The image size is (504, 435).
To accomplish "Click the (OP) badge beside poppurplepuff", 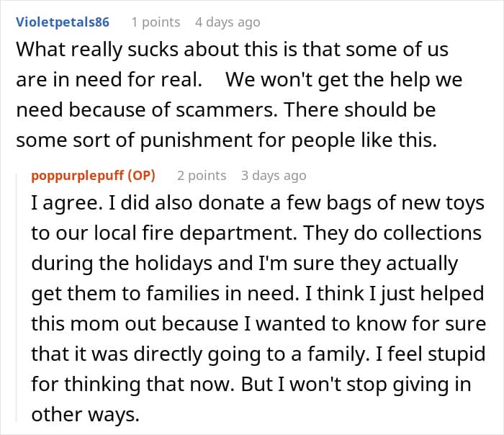I will tap(141, 176).
